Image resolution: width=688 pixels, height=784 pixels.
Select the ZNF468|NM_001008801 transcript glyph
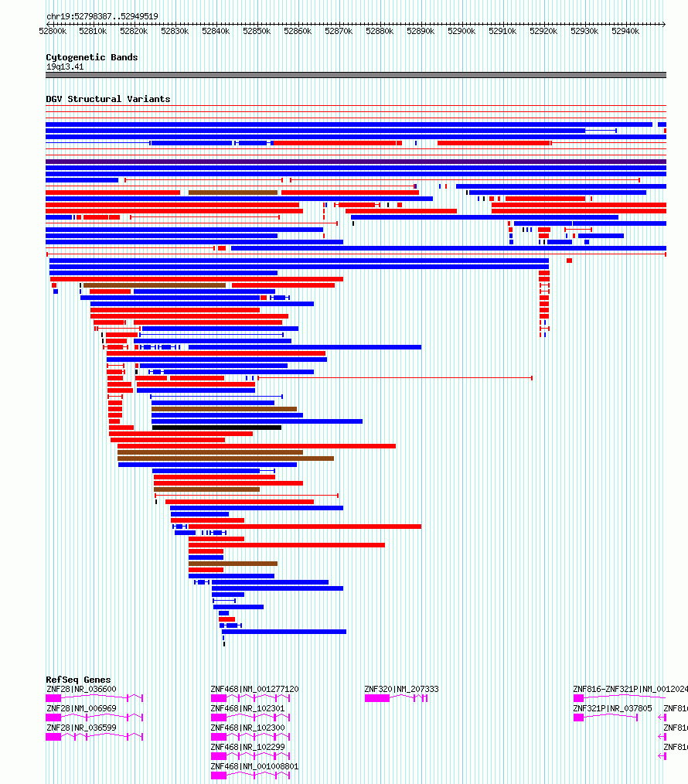pos(250,775)
